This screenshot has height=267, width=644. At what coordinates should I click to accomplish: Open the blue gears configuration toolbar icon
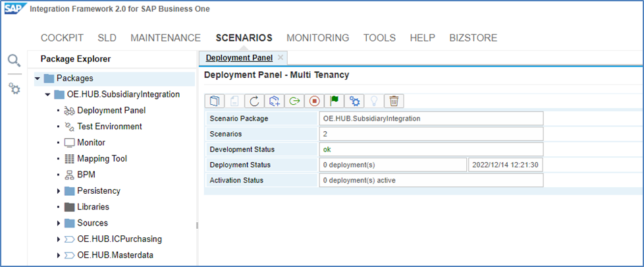(x=354, y=101)
